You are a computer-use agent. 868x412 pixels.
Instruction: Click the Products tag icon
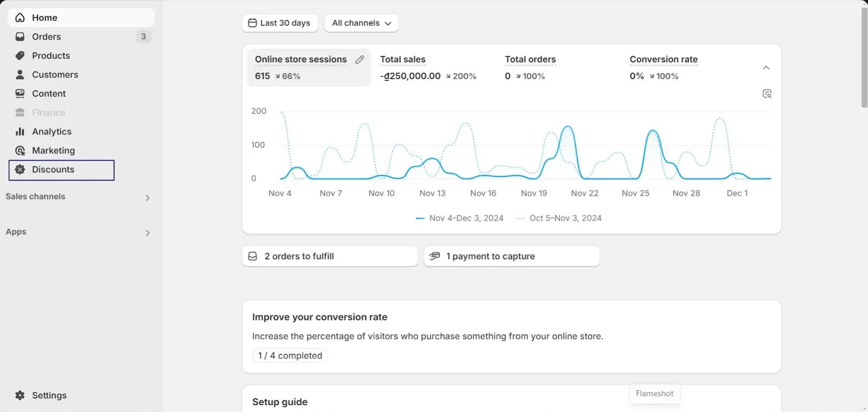(20, 56)
